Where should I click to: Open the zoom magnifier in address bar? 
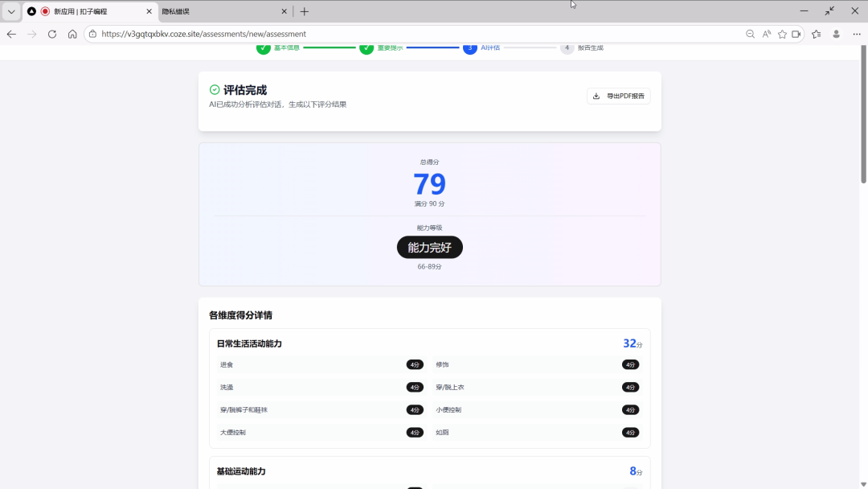coord(750,34)
